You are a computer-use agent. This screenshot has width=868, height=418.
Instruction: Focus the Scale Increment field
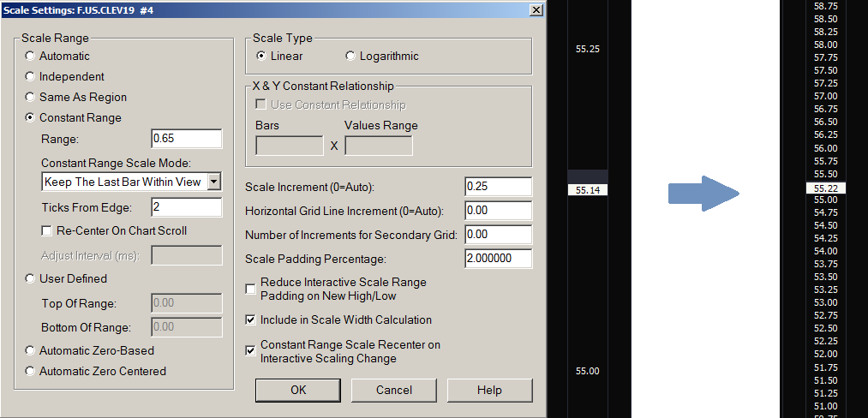pos(498,187)
